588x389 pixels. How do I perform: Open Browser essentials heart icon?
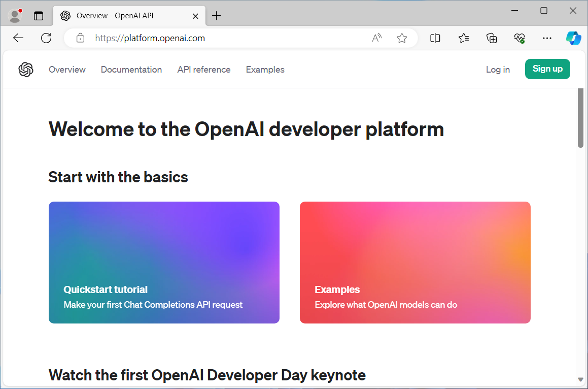pos(520,38)
